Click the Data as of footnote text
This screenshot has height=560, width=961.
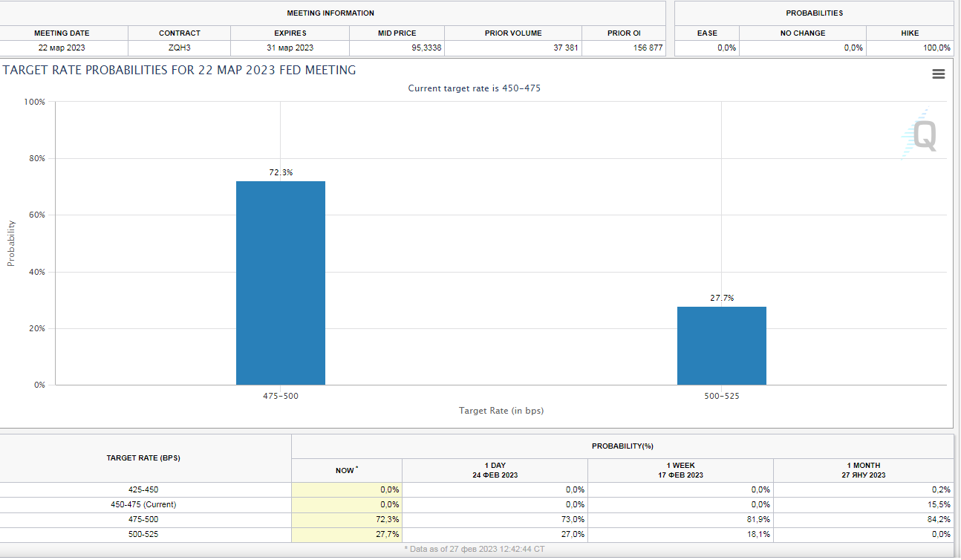(475, 549)
